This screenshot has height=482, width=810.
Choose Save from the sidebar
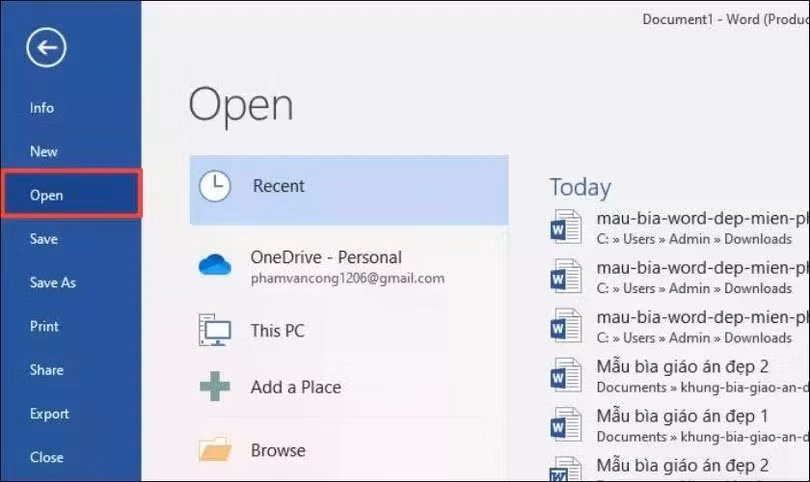coord(44,239)
